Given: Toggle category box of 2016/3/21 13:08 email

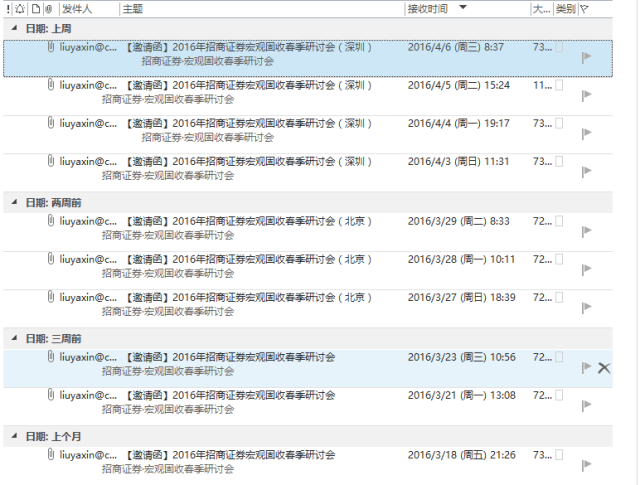Looking at the screenshot, I should click(x=560, y=395).
